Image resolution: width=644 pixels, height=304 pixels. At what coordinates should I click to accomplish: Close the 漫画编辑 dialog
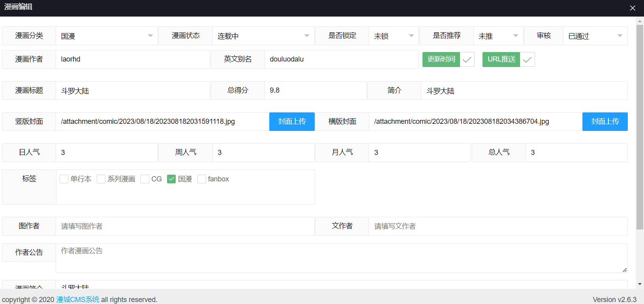632,8
